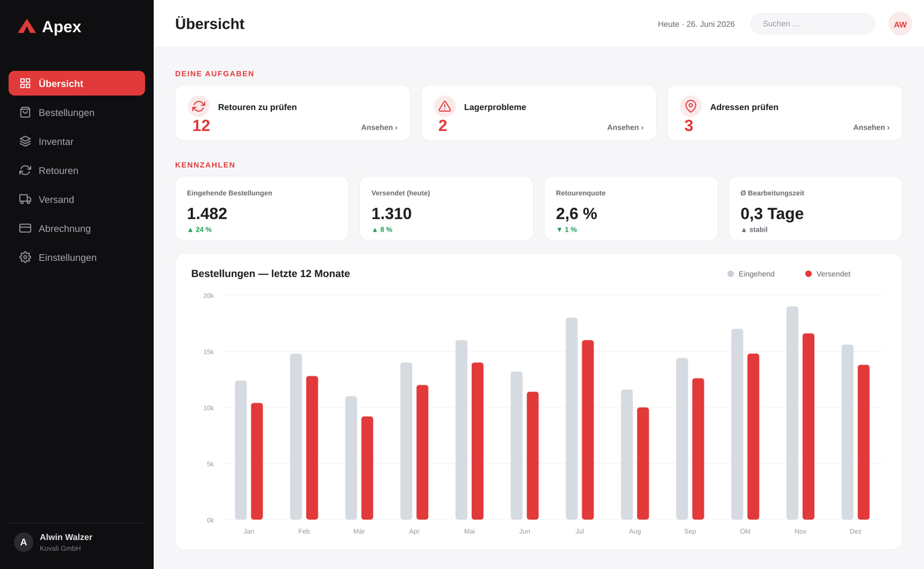Open the Ansehen link for Lagerprobleme

coord(625,127)
